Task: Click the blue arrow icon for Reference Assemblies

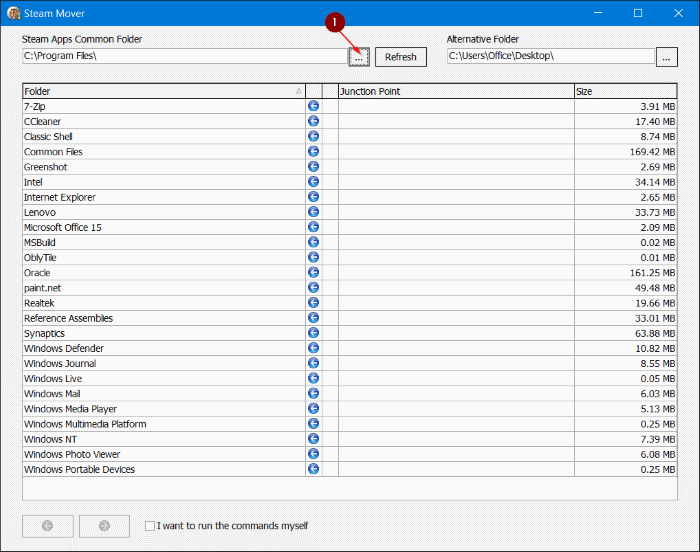Action: pyautogui.click(x=313, y=318)
